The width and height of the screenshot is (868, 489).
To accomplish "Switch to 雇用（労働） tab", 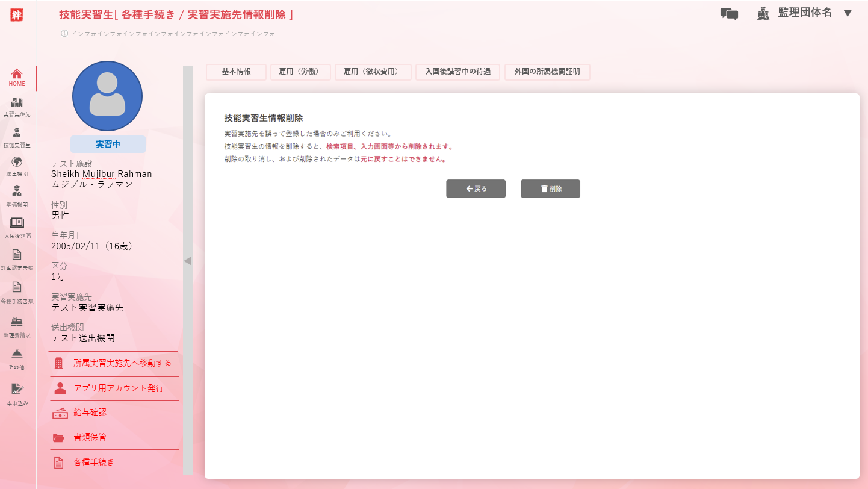I will tap(300, 72).
